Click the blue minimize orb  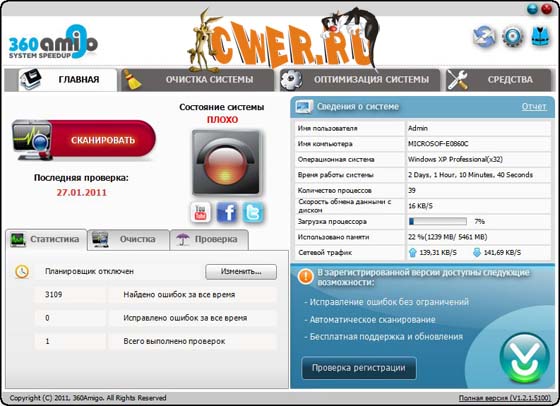point(532,9)
